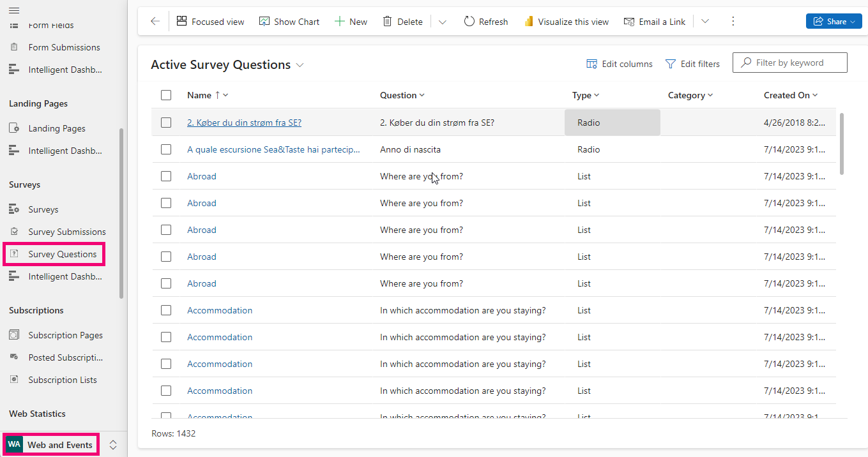Viewport: 868px width, 457px height.
Task: Open Form Submissions in sidebar
Action: (64, 47)
